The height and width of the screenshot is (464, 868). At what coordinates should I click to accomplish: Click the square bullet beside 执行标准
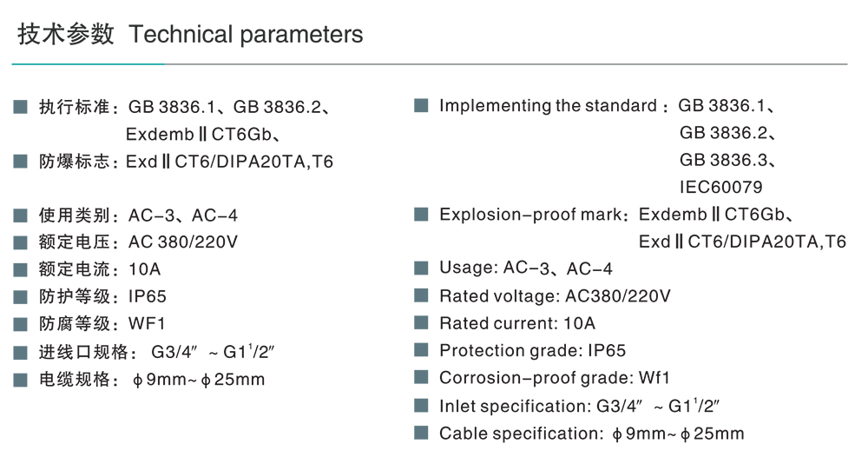pyautogui.click(x=20, y=108)
